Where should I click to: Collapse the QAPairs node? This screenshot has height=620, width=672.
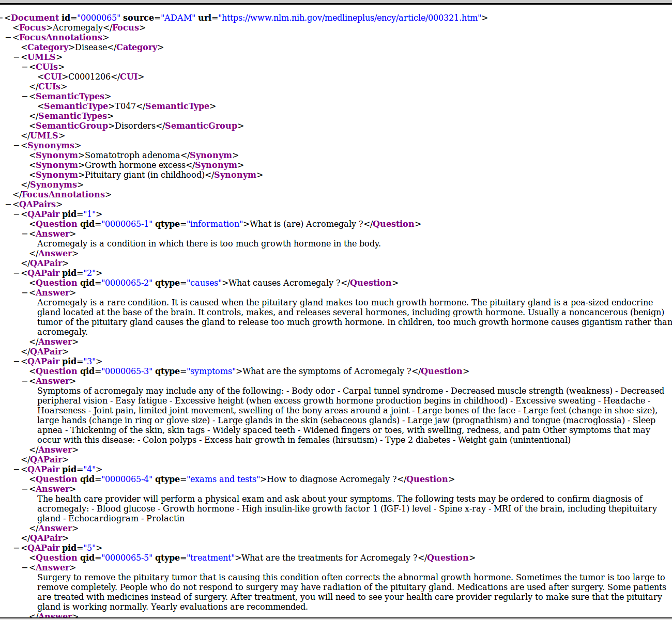point(8,204)
